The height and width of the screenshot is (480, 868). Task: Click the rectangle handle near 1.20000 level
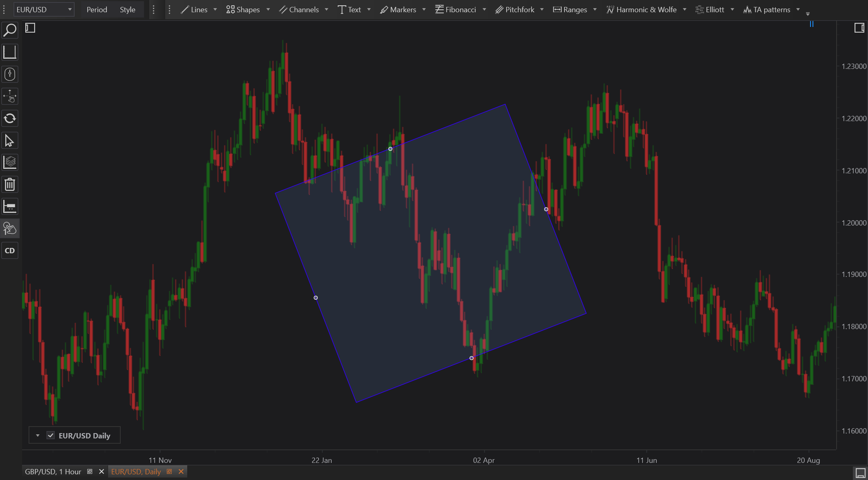click(x=546, y=209)
